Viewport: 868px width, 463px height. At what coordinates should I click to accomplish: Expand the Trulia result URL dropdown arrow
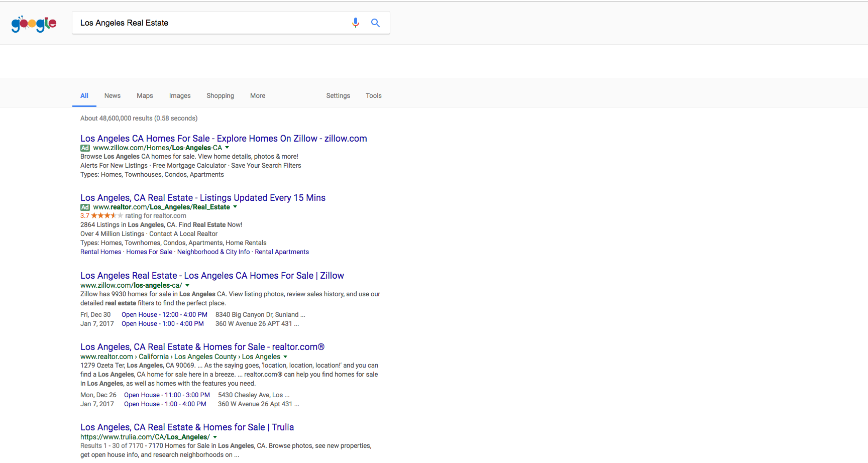[215, 437]
